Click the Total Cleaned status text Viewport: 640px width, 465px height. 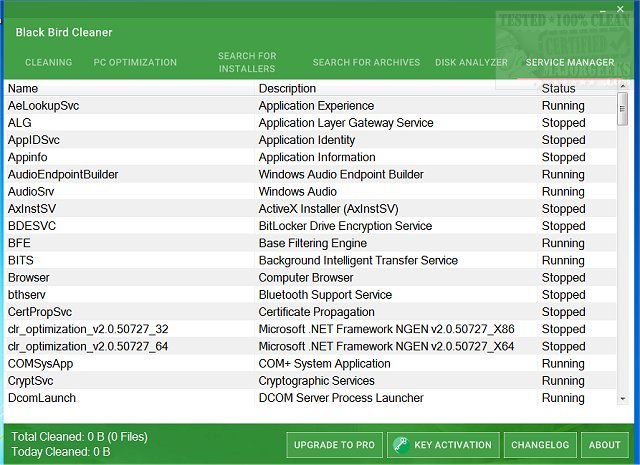[x=80, y=436]
